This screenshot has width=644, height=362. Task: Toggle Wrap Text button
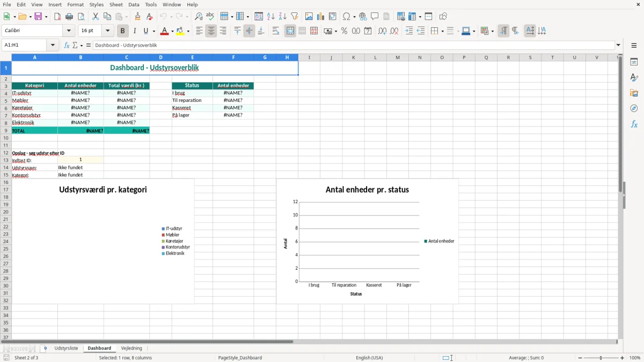tap(276, 31)
